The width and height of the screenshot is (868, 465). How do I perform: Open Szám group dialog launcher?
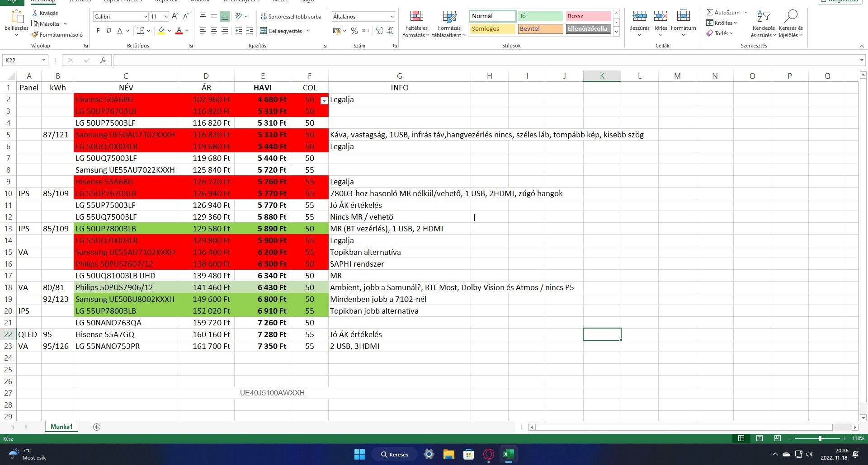coord(395,46)
